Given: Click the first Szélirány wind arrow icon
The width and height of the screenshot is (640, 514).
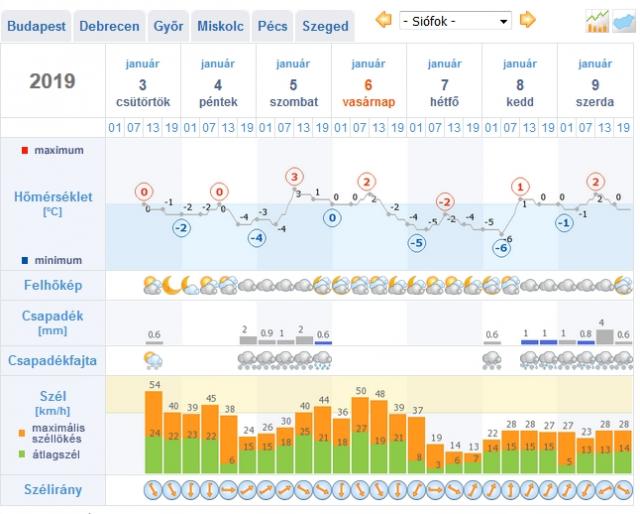Looking at the screenshot, I should tap(153, 490).
